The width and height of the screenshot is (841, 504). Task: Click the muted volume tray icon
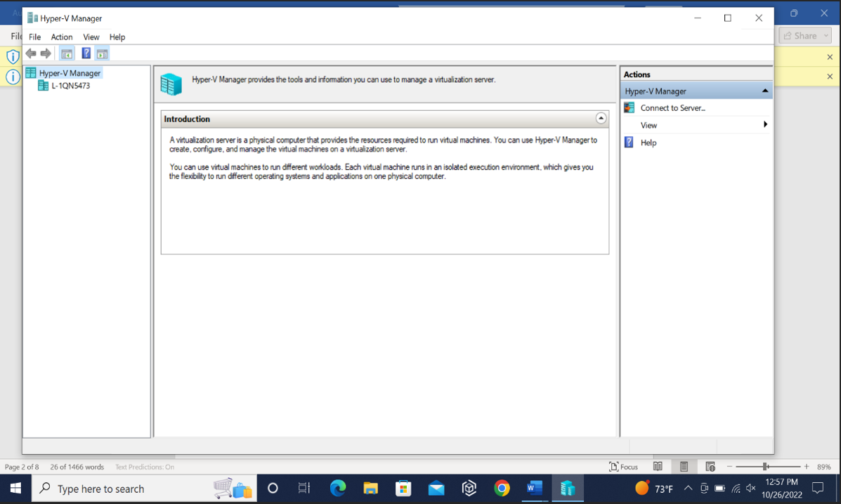(751, 488)
